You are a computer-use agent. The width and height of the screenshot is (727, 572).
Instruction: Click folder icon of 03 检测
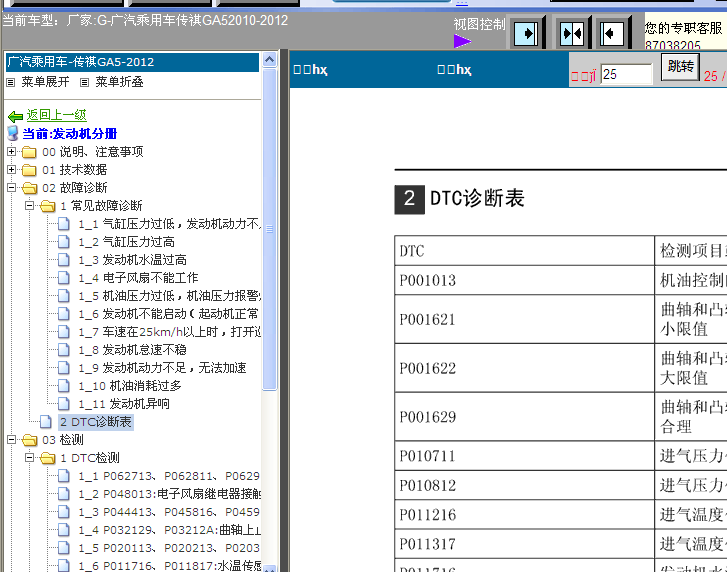[30, 440]
